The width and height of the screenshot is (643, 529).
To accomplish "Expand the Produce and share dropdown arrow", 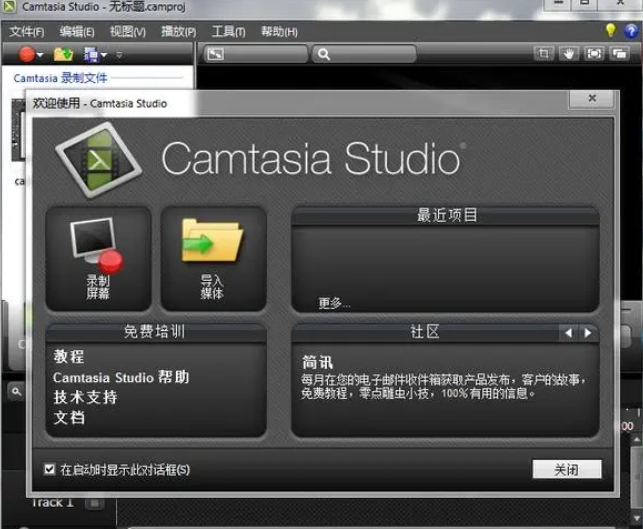I will pos(104,55).
